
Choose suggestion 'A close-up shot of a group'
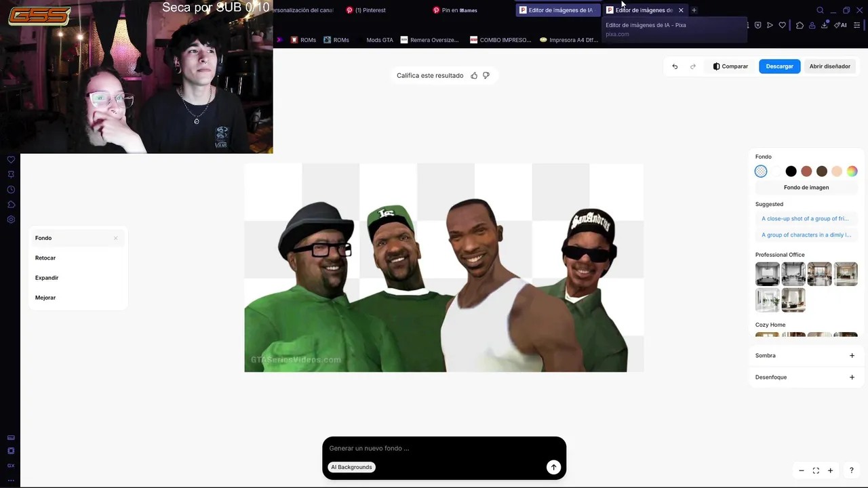(805, 219)
